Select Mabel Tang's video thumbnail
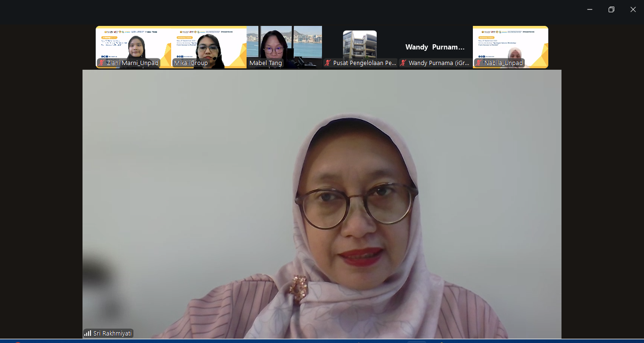The width and height of the screenshot is (644, 343). click(284, 47)
